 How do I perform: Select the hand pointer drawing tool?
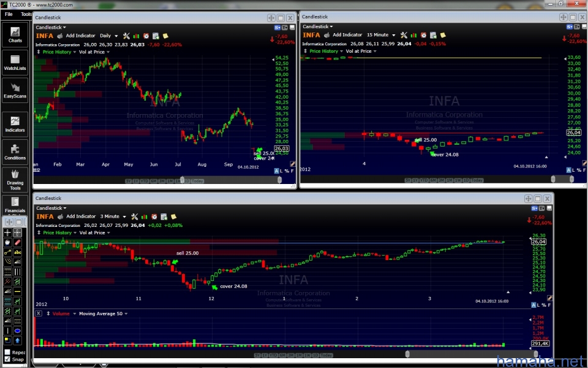tap(7, 243)
